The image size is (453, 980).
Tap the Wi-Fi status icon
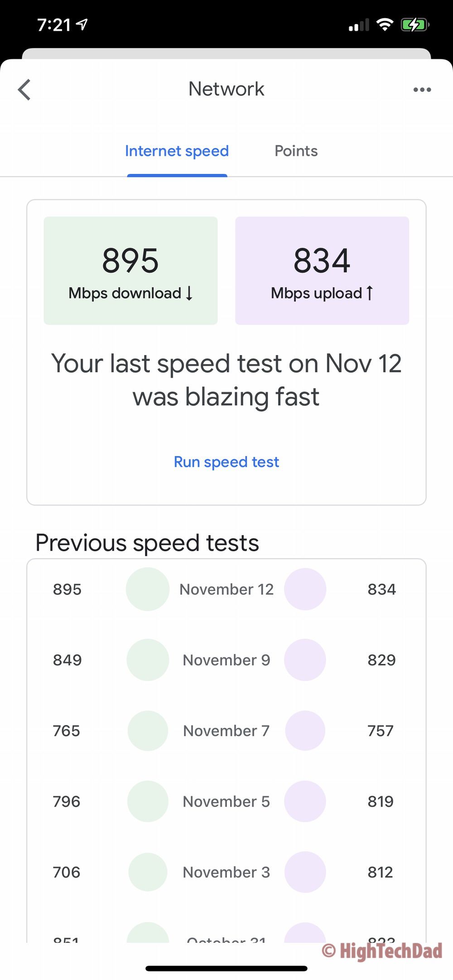(385, 24)
